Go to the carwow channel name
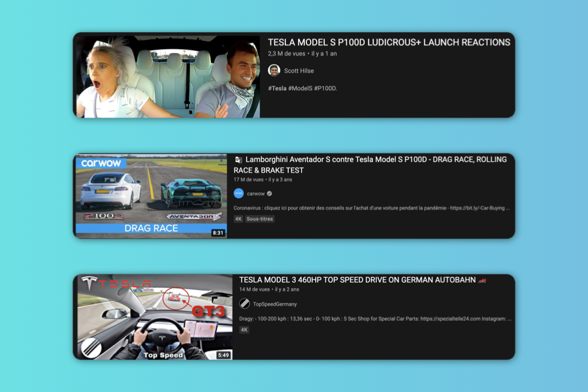This screenshot has height=392, width=588. pyautogui.click(x=255, y=194)
